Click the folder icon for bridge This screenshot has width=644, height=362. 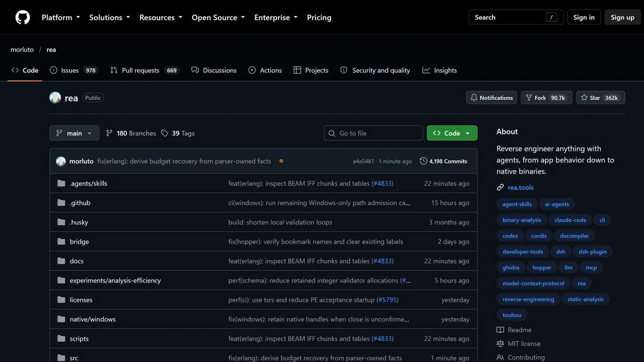pyautogui.click(x=61, y=241)
